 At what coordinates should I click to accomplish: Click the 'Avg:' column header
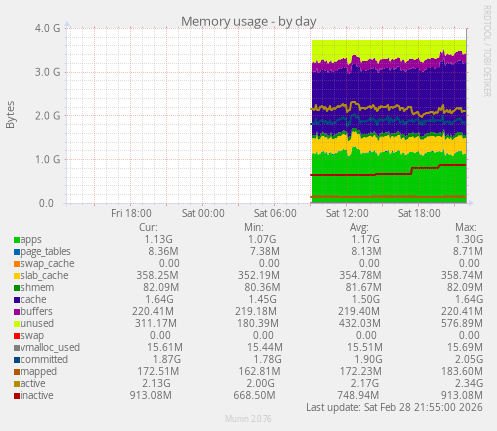click(x=359, y=228)
